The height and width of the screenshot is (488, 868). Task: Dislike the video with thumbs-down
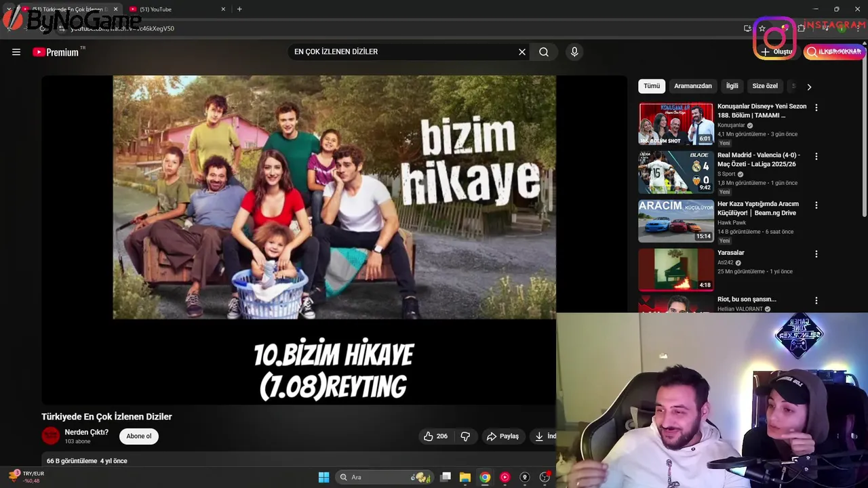pyautogui.click(x=465, y=436)
